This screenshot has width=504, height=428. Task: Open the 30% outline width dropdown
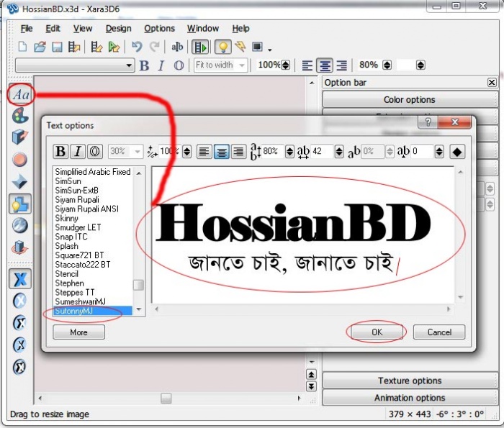(138, 151)
